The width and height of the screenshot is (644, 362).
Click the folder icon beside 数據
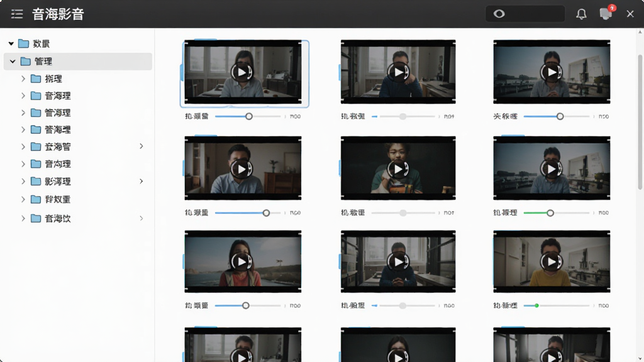pos(23,43)
